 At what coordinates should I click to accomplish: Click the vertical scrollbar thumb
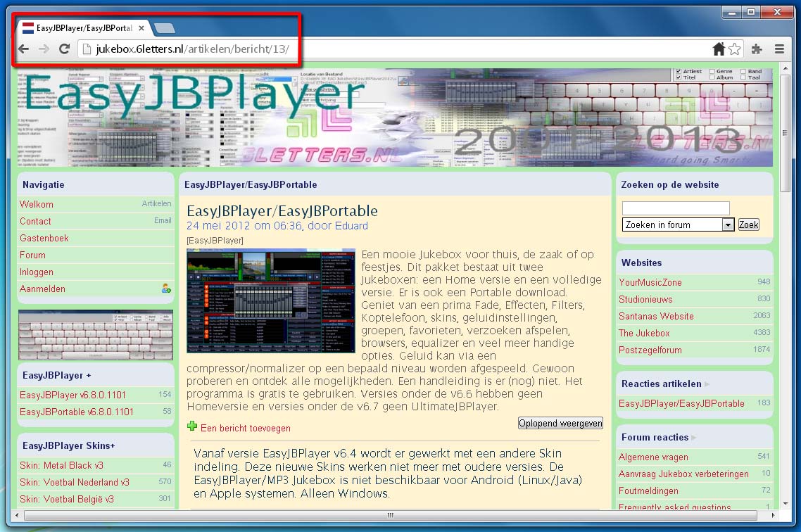pos(786,133)
